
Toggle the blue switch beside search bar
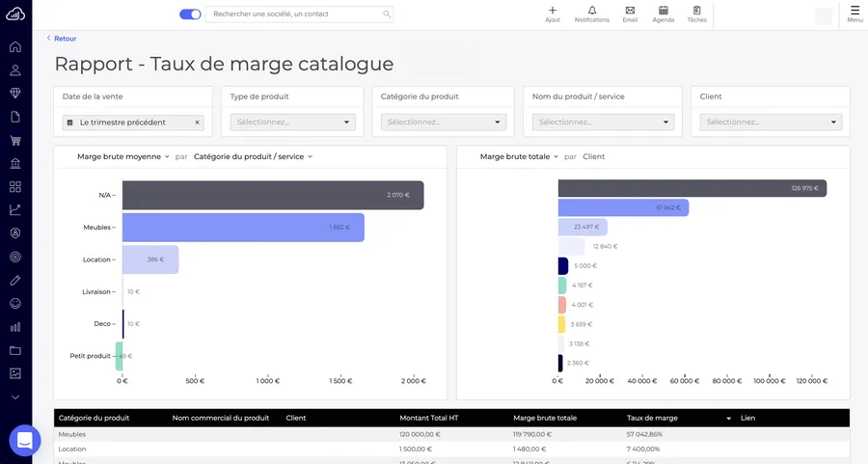(190, 14)
